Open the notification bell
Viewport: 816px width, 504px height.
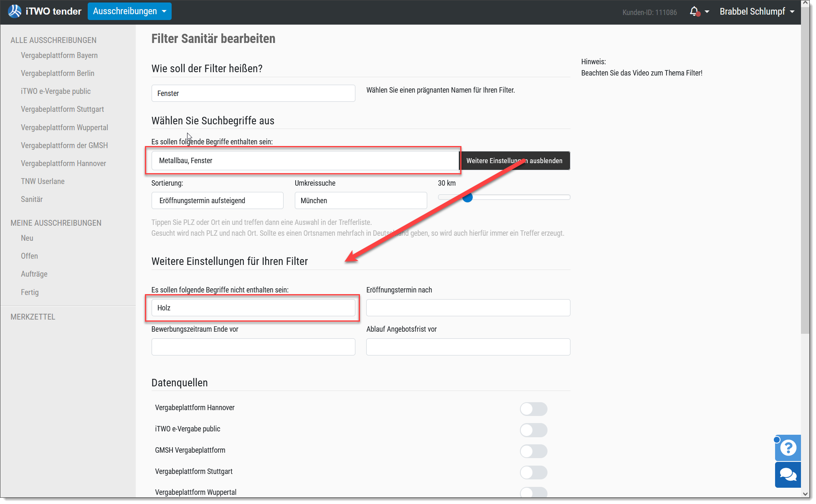(694, 12)
